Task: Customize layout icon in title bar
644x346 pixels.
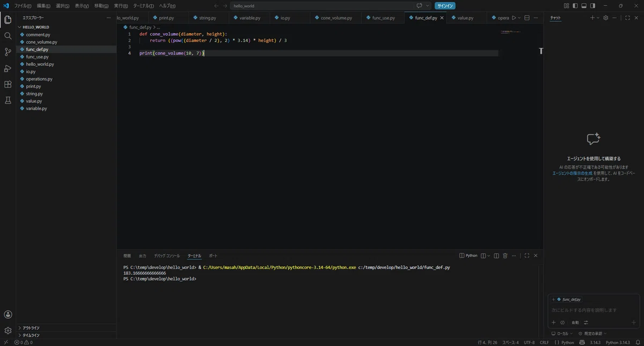Action: (x=567, y=5)
